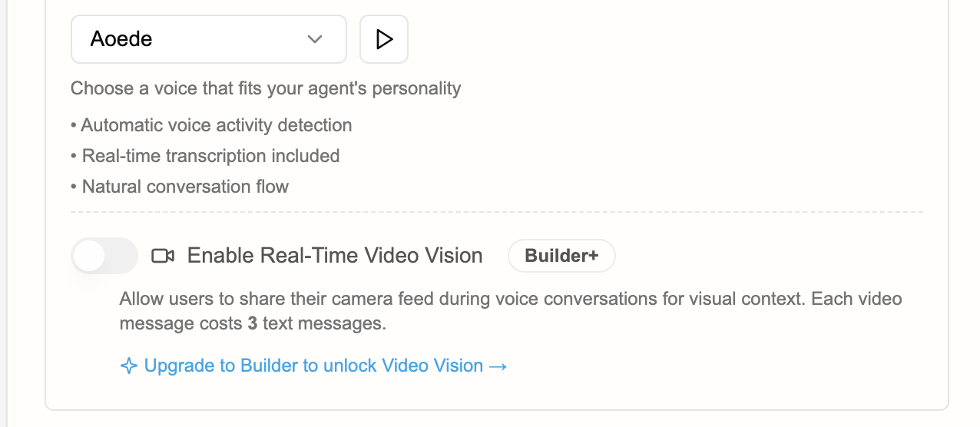The image size is (980, 427).
Task: Click the Enable Real-Time Video Vision label
Action: click(x=335, y=256)
